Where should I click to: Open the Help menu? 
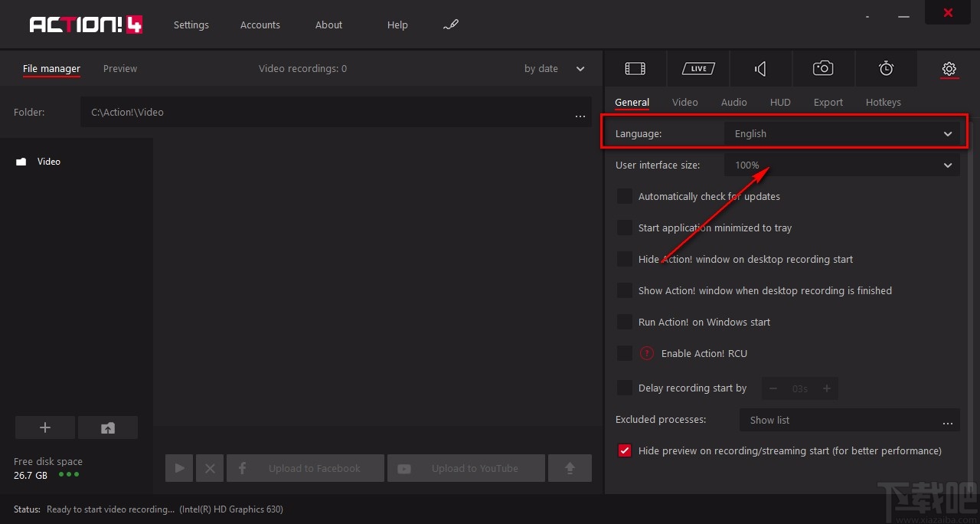pyautogui.click(x=397, y=25)
